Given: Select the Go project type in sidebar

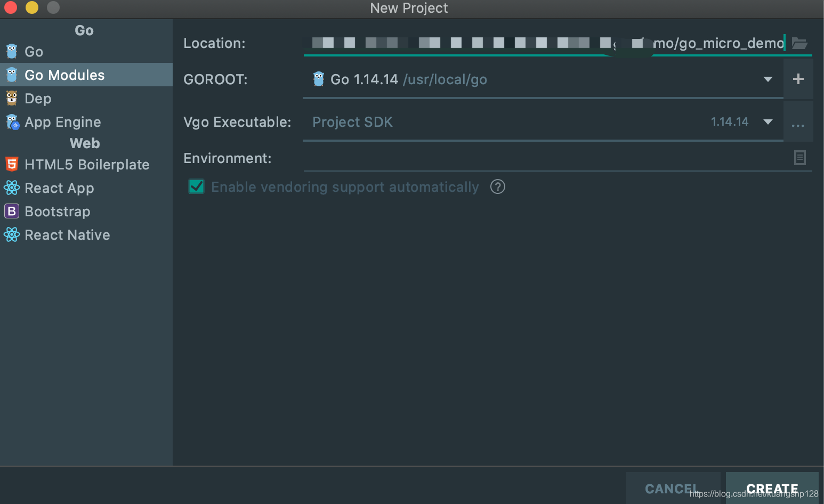Looking at the screenshot, I should point(86,52).
